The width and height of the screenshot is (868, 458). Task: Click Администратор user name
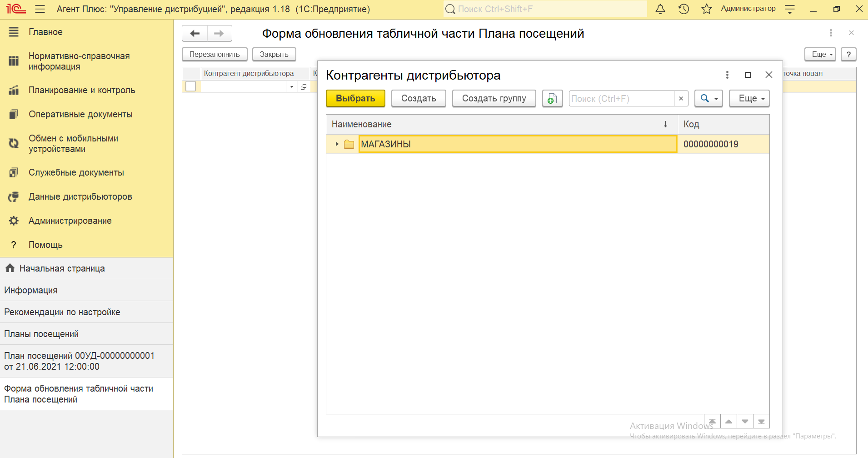(x=748, y=9)
